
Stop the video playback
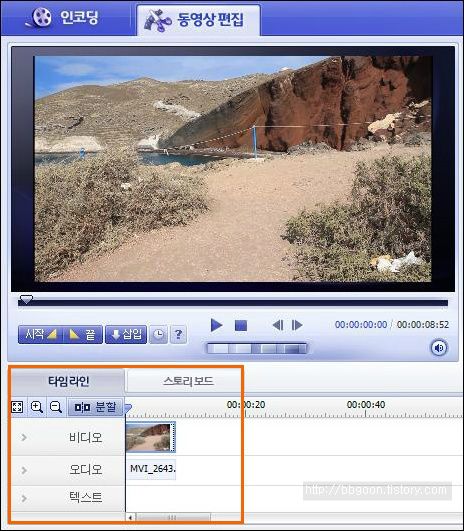click(x=241, y=326)
